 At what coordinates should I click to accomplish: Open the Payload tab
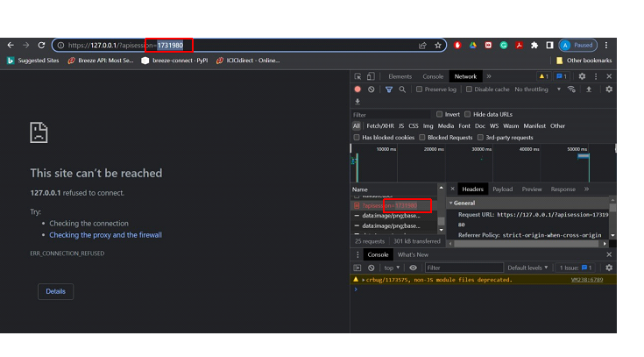pos(502,189)
